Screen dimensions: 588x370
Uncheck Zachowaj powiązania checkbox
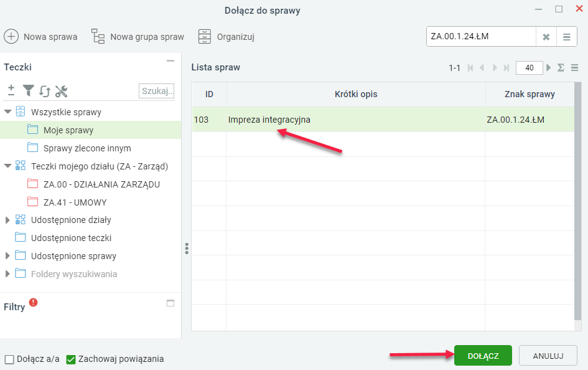coord(71,359)
